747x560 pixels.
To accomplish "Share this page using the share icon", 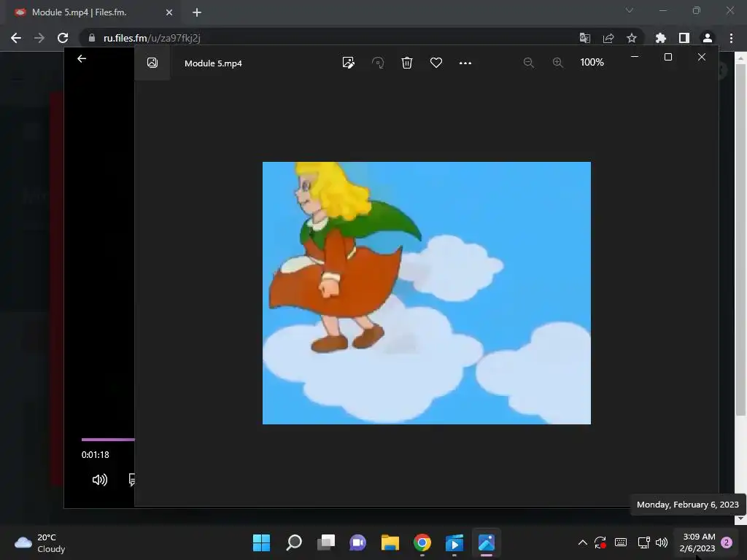I will 608,38.
